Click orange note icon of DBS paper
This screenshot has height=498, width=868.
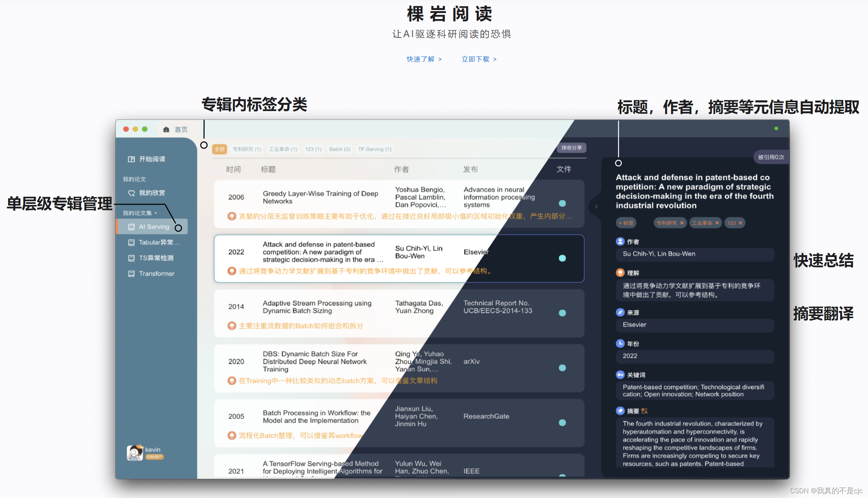(232, 381)
